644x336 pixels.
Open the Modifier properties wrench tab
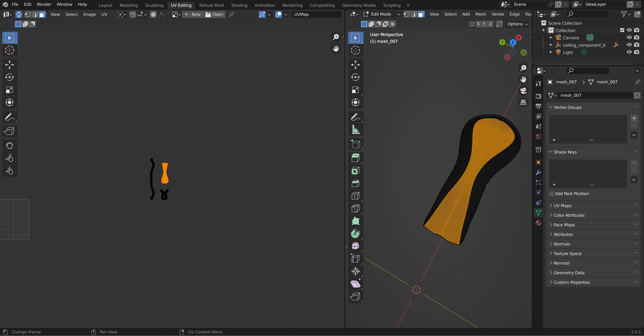point(538,172)
